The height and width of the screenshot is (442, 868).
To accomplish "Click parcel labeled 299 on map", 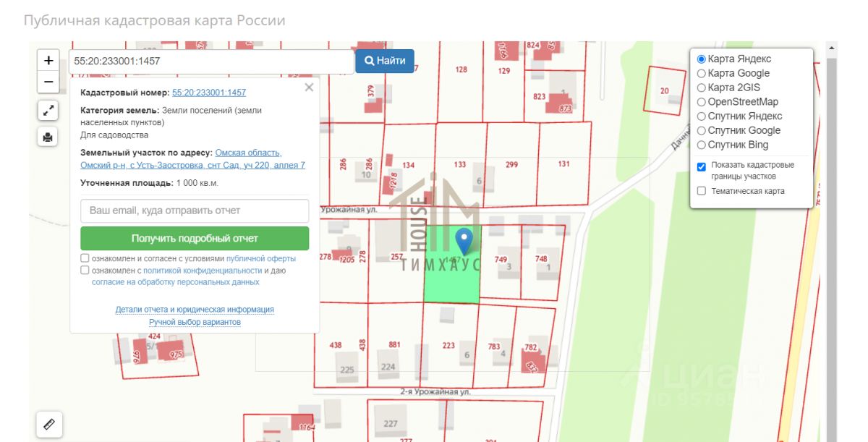I will click(x=512, y=166).
